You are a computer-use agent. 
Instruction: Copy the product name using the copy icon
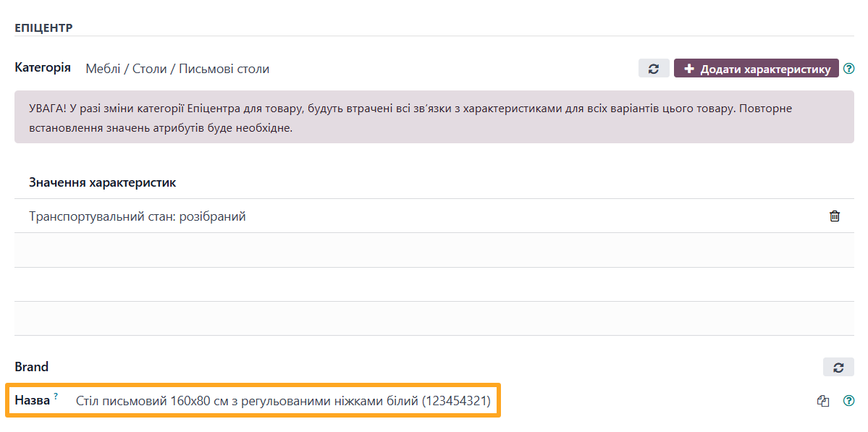click(823, 400)
